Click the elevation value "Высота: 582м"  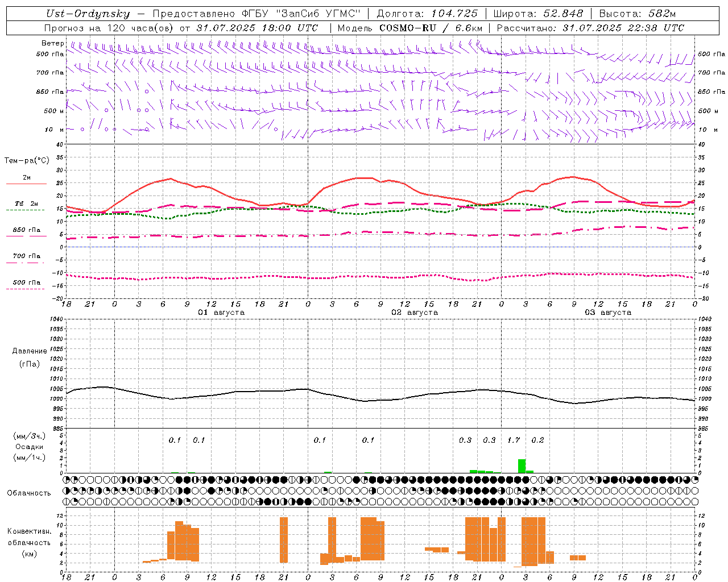tap(638, 14)
